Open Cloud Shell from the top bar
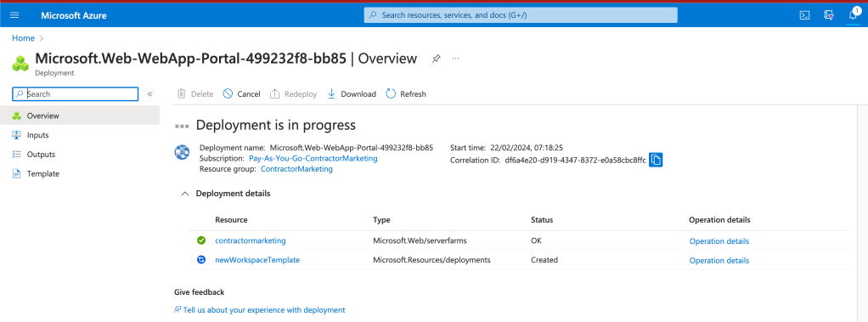868x322 pixels. click(x=805, y=15)
